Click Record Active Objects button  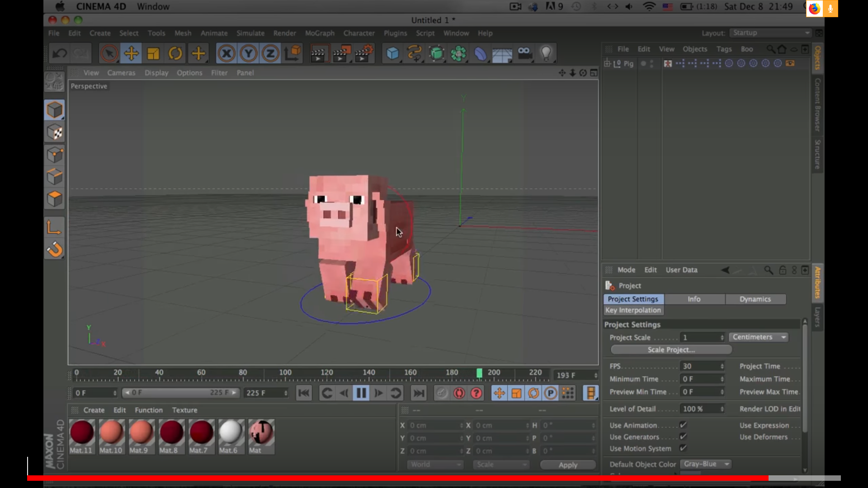click(x=442, y=393)
